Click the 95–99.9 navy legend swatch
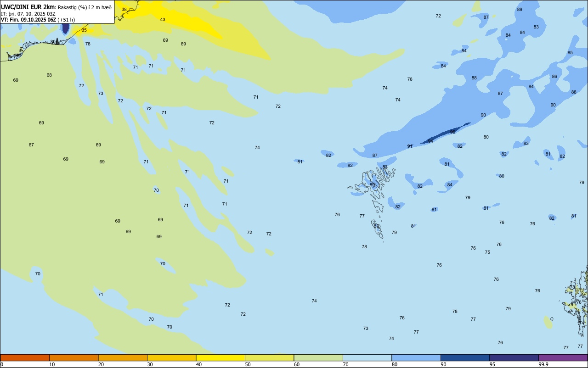 514,357
